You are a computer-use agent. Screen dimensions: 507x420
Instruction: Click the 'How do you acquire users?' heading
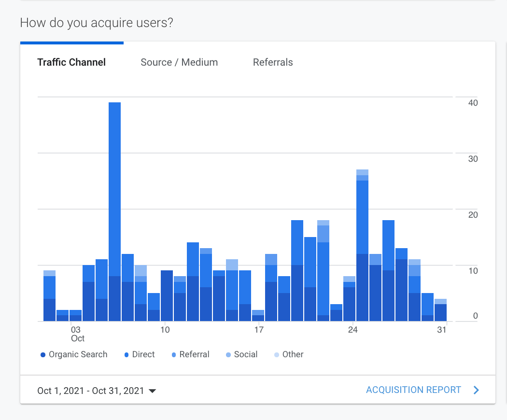pyautogui.click(x=97, y=23)
